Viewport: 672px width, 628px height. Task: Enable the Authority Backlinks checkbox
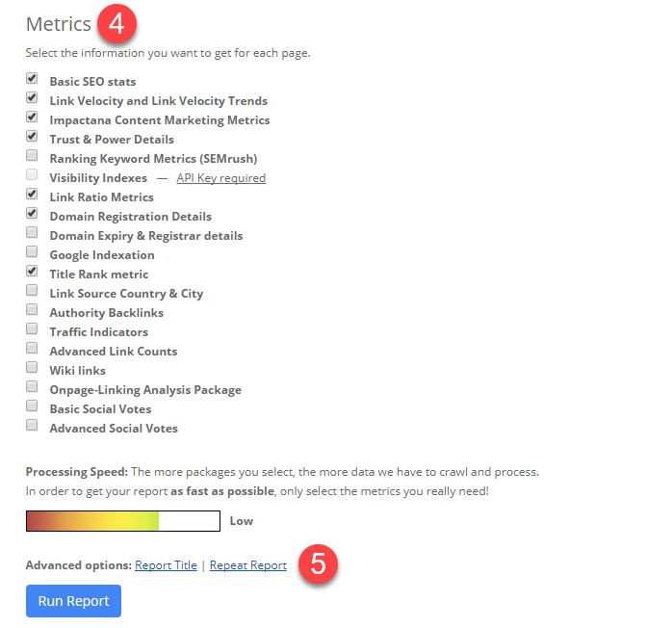click(32, 310)
